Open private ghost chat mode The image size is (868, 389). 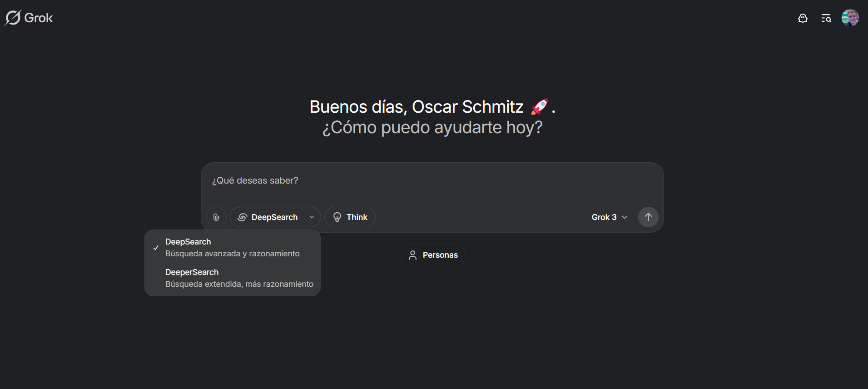tap(803, 18)
